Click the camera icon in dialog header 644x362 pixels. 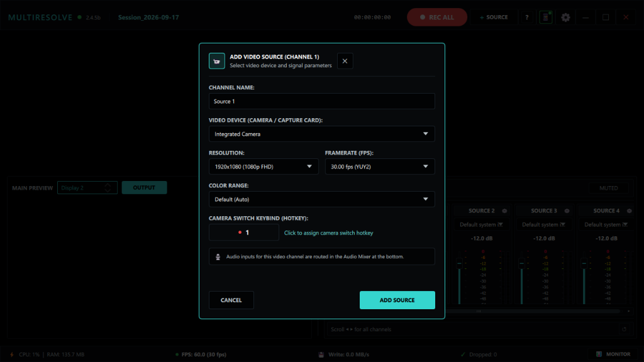(216, 61)
